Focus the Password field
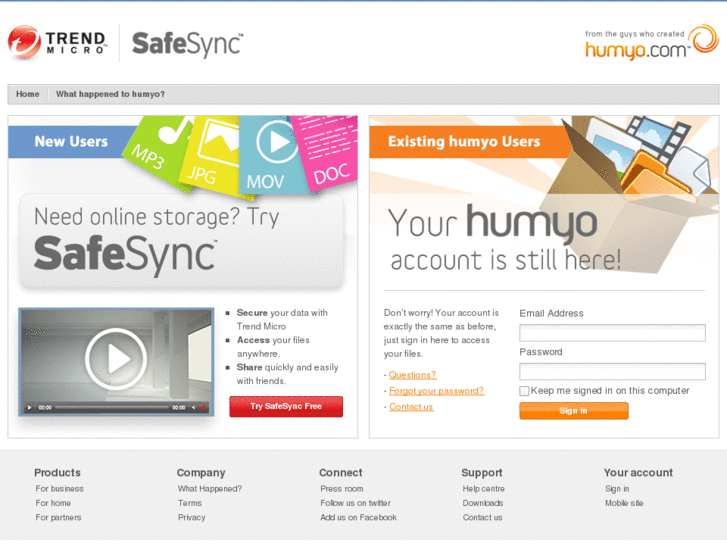 coord(612,372)
